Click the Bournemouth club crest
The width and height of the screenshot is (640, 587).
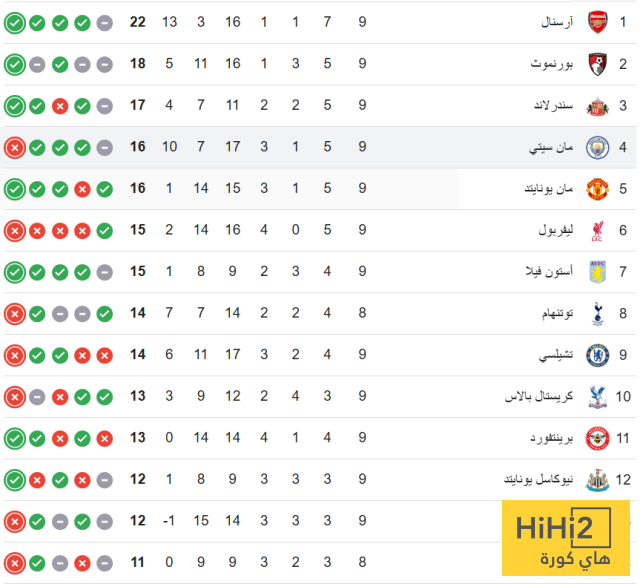597,64
